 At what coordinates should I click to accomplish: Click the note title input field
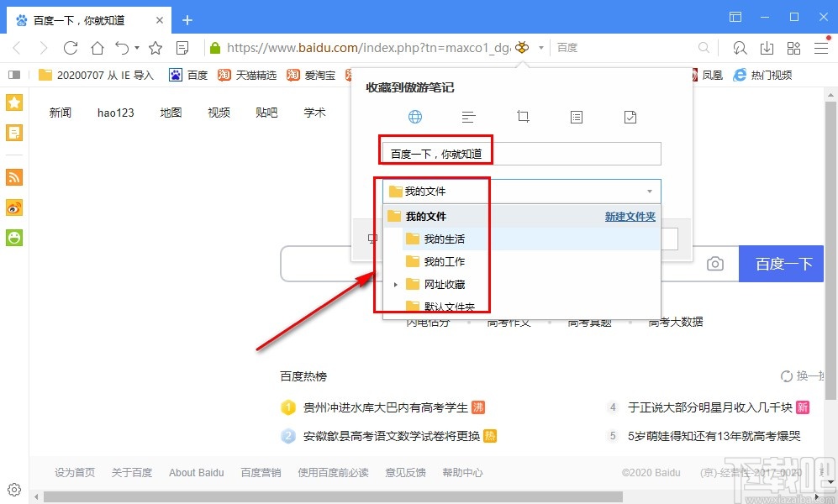coord(522,154)
